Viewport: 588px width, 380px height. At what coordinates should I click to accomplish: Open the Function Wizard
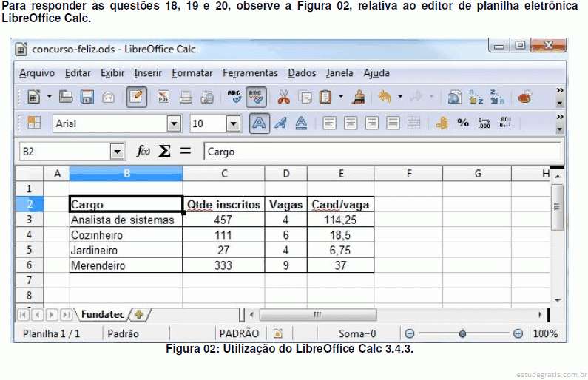[143, 152]
